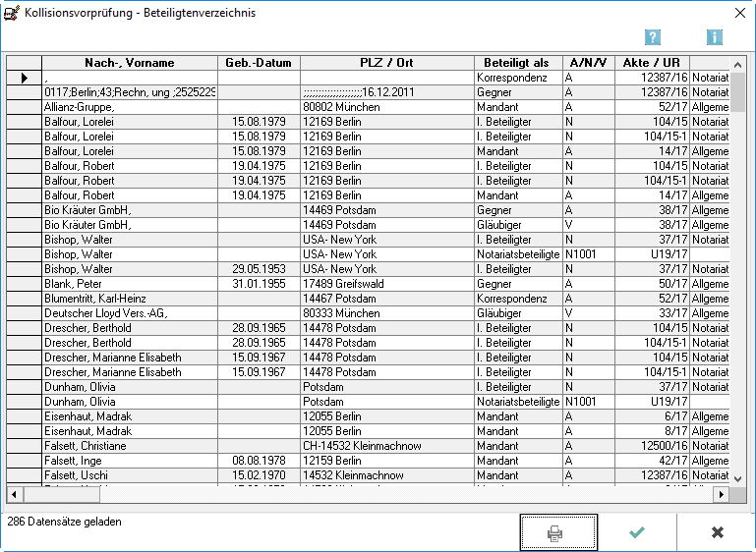Cancel using the black X button
Viewport: 756px width, 552px height.
[717, 532]
